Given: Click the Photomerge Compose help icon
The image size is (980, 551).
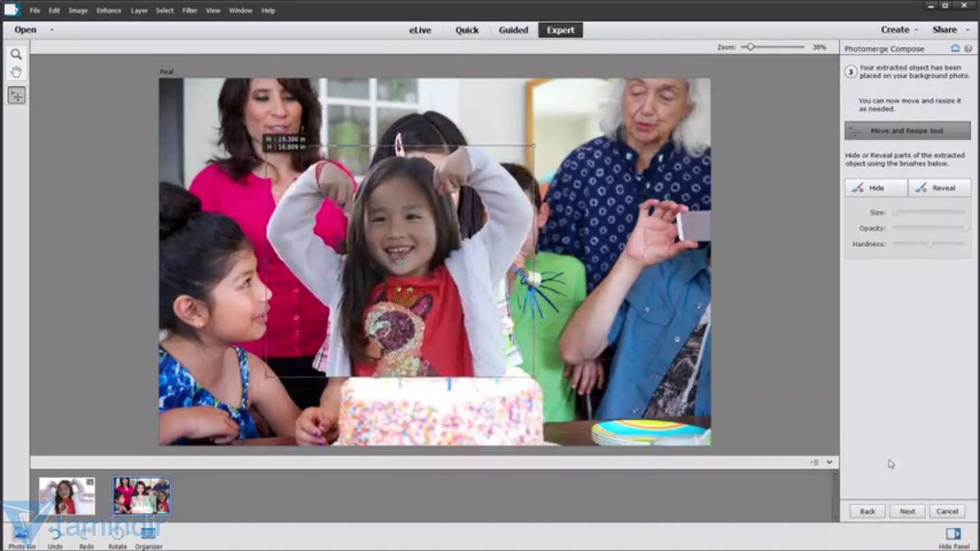Looking at the screenshot, I should [968, 48].
